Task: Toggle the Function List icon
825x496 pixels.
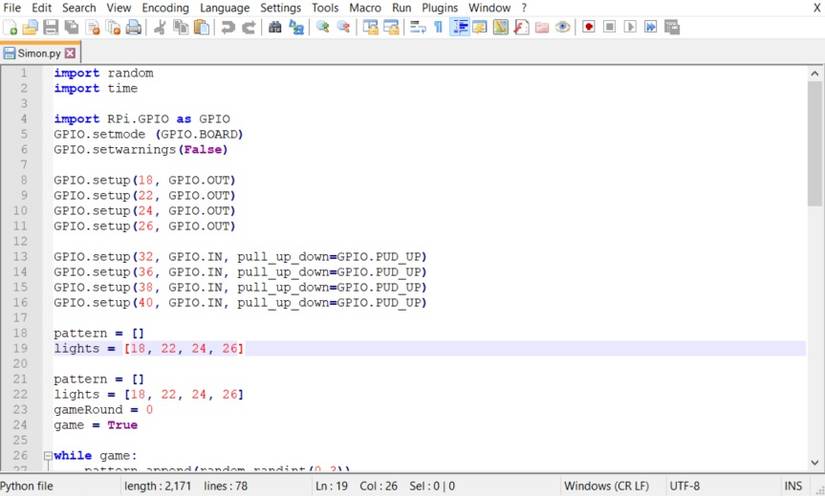Action: [521, 27]
